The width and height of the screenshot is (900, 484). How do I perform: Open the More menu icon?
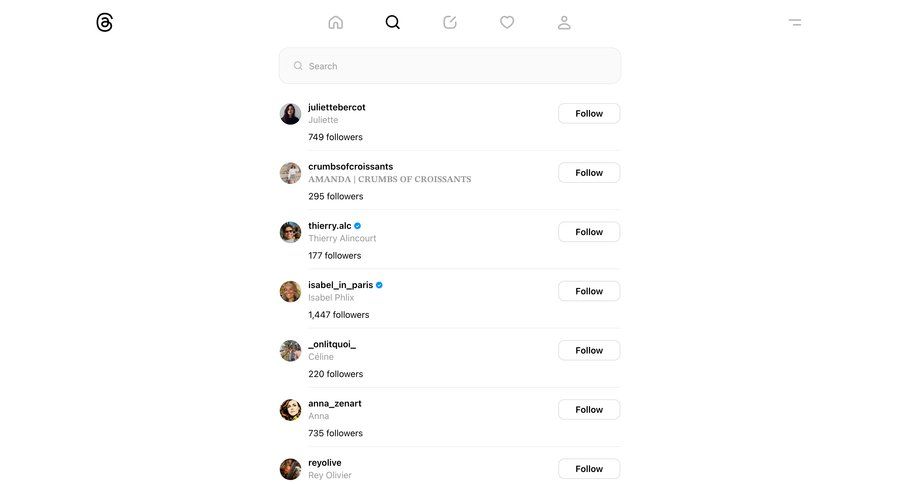(x=795, y=22)
